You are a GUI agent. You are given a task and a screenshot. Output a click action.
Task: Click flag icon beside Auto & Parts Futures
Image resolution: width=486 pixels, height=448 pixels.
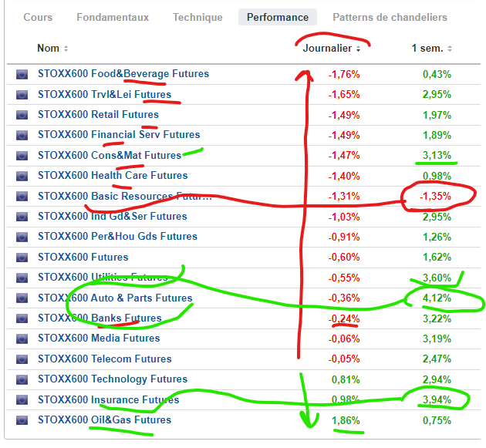point(22,298)
